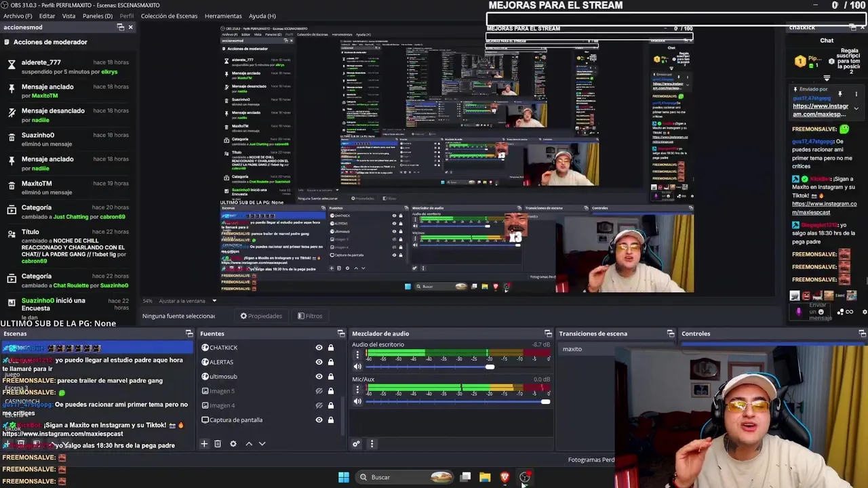Open the Archivo menu
Viewport: 868px width, 488px height.
tap(18, 16)
